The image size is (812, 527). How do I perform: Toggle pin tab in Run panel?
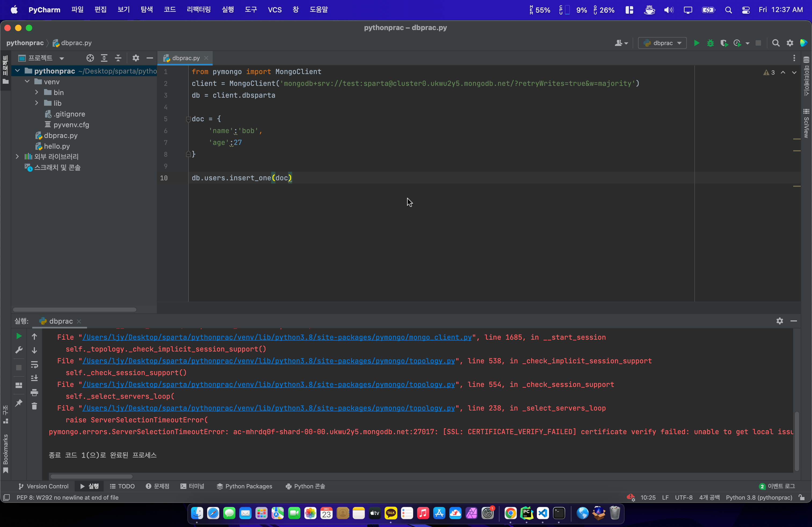tap(19, 403)
